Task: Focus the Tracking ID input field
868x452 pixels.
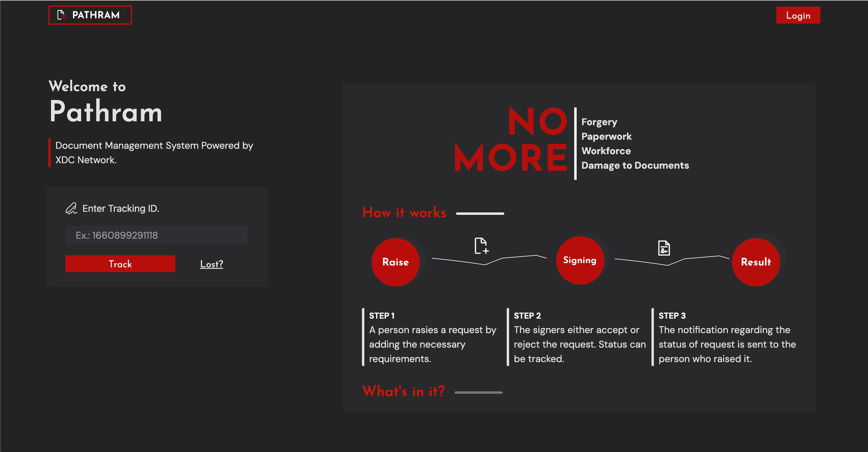Action: 156,235
